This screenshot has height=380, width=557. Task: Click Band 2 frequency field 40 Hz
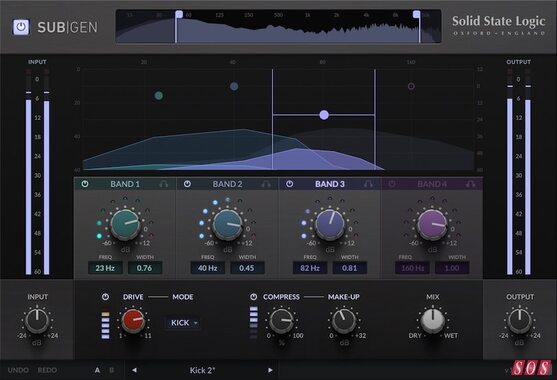[207, 268]
